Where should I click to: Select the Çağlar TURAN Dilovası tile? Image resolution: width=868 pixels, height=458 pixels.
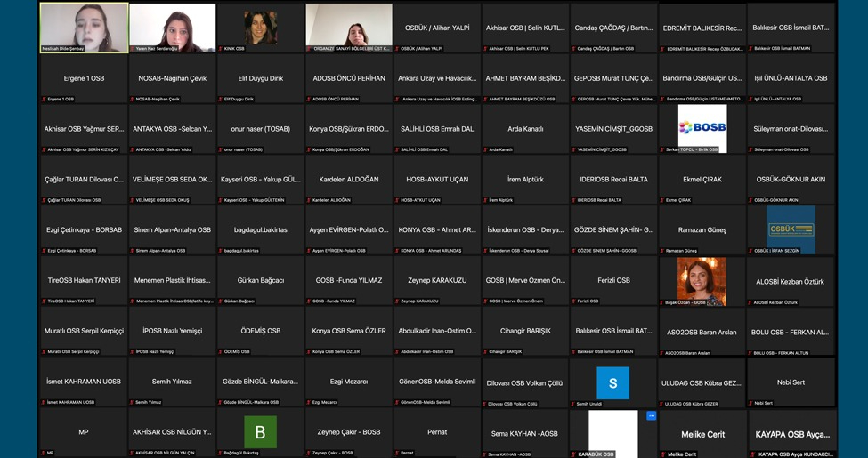[84, 180]
